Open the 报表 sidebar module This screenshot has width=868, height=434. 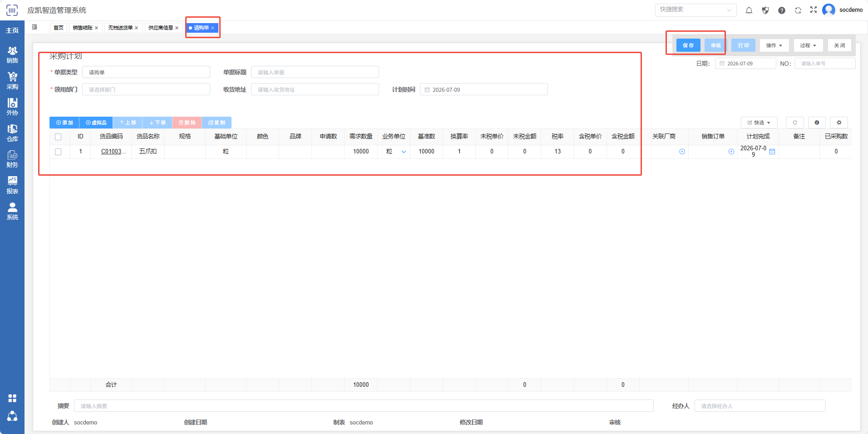click(12, 185)
